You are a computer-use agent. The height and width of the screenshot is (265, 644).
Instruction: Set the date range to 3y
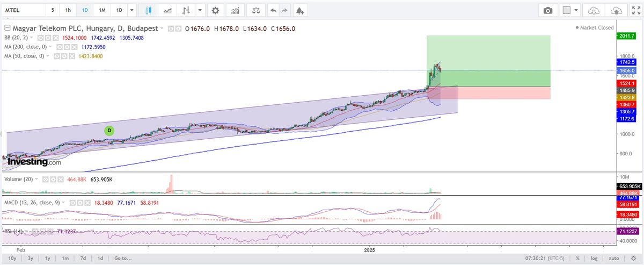coord(31,259)
